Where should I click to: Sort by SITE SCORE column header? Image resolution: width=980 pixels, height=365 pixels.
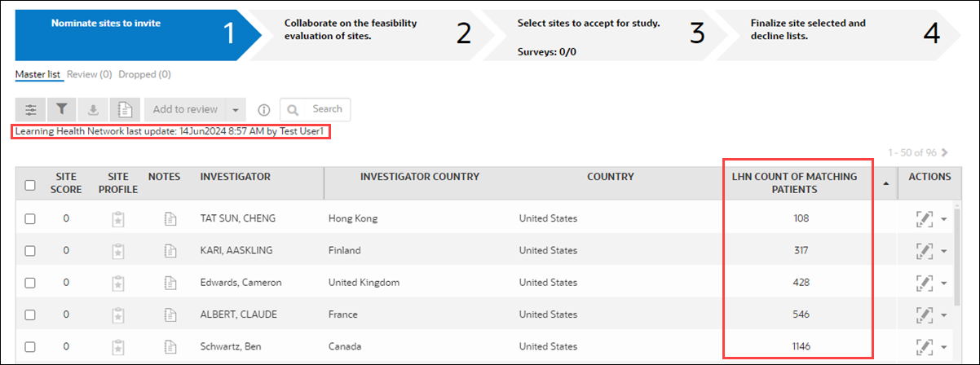pos(66,183)
